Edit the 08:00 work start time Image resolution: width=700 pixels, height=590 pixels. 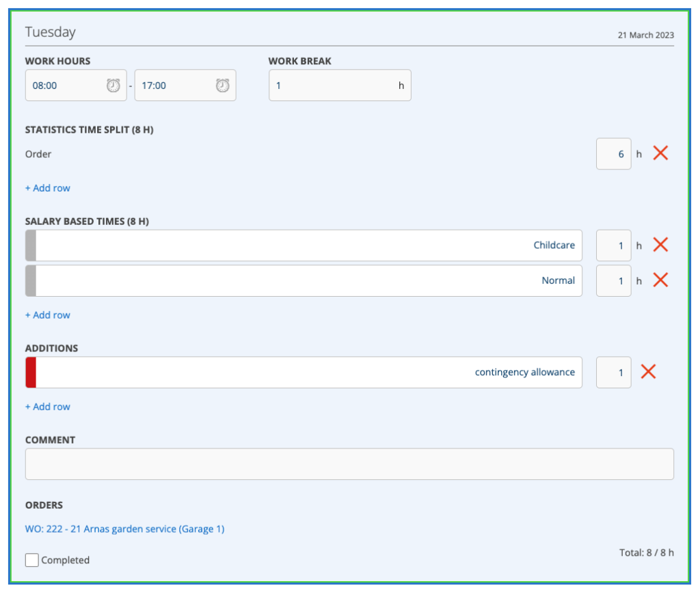click(x=76, y=85)
